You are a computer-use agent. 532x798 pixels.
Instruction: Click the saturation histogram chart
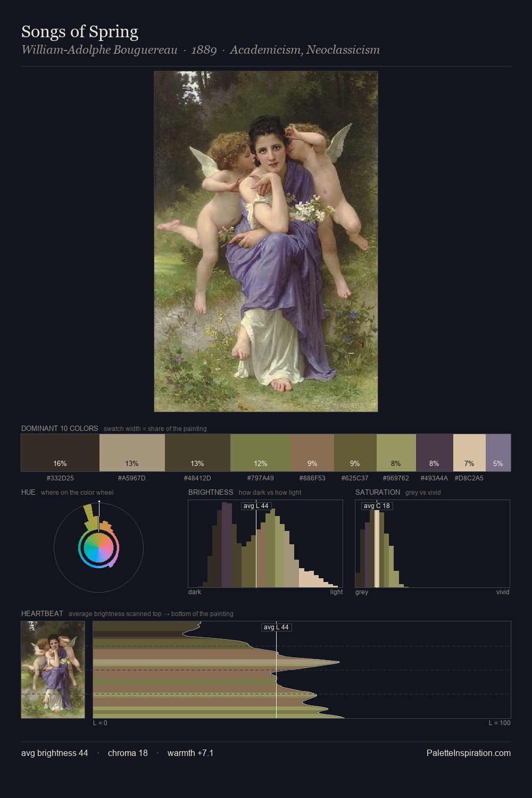(433, 544)
